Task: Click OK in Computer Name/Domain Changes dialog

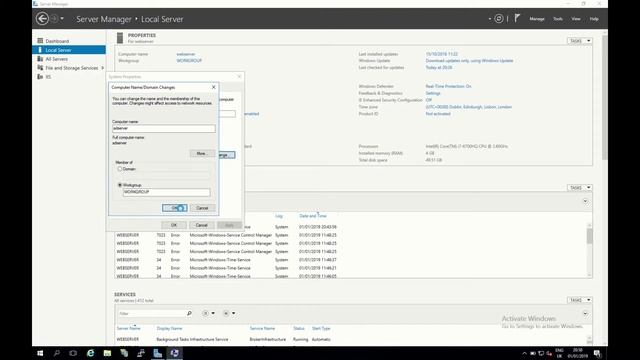Action: click(175, 208)
